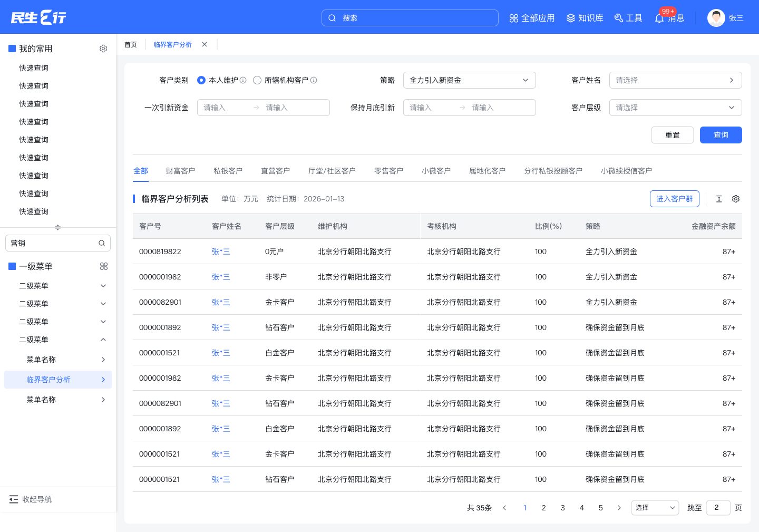Click the search magnifier icon in top bar

coord(332,18)
